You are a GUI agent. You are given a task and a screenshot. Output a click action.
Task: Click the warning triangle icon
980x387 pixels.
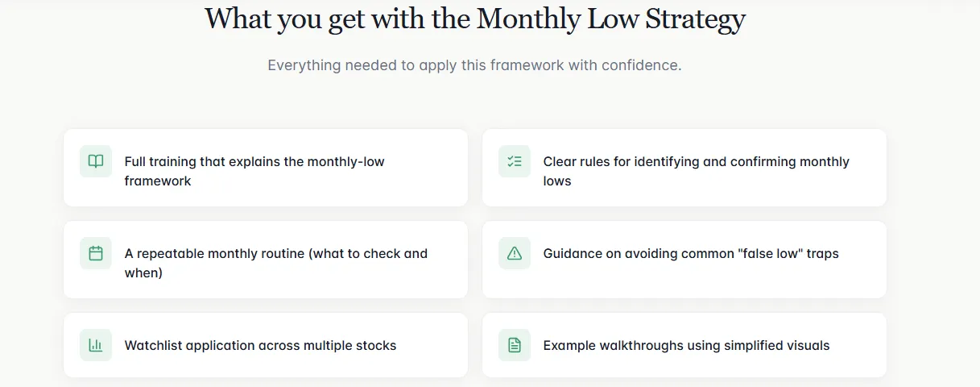point(515,253)
